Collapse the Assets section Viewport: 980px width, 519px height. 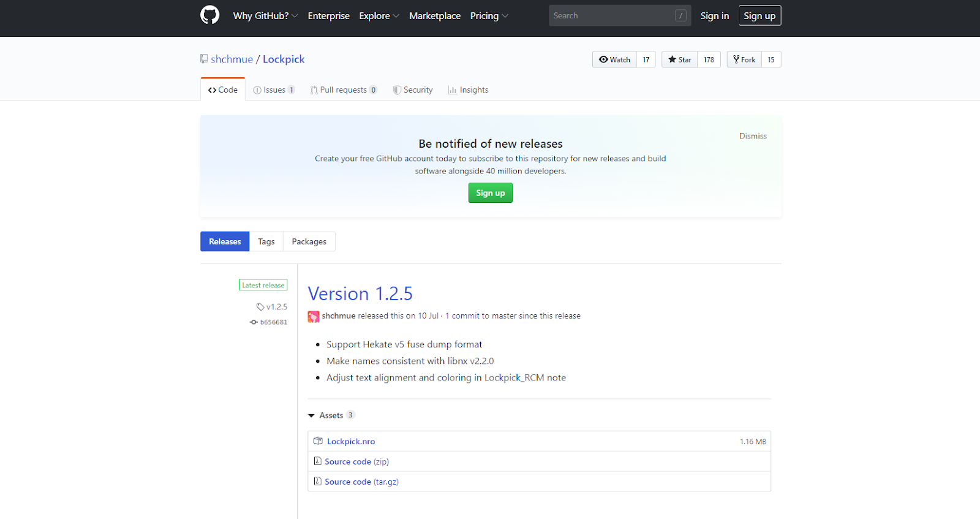pyautogui.click(x=331, y=415)
